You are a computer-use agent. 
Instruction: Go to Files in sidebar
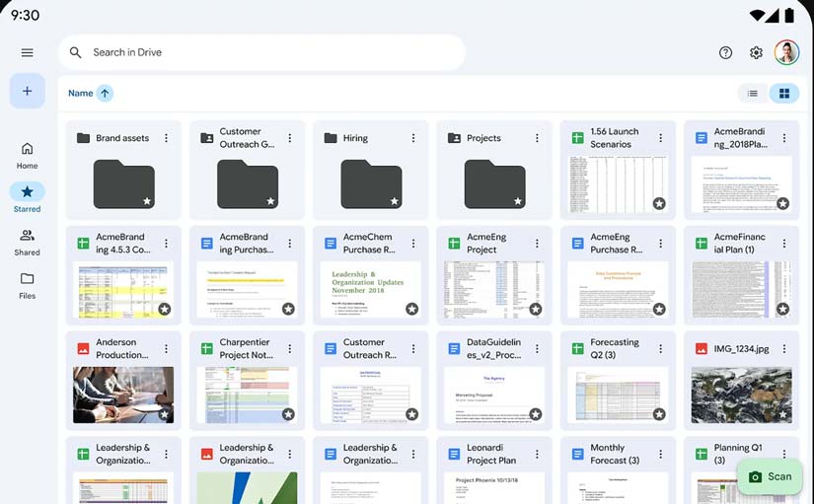click(x=27, y=286)
